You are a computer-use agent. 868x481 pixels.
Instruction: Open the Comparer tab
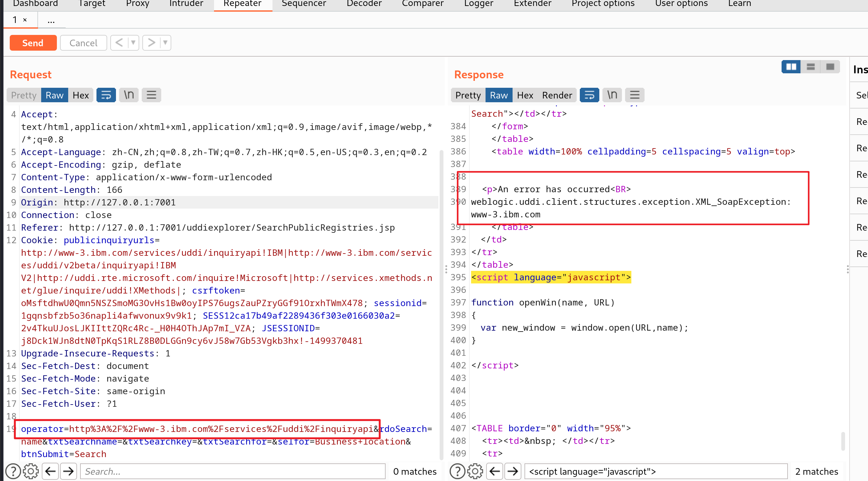click(423, 4)
